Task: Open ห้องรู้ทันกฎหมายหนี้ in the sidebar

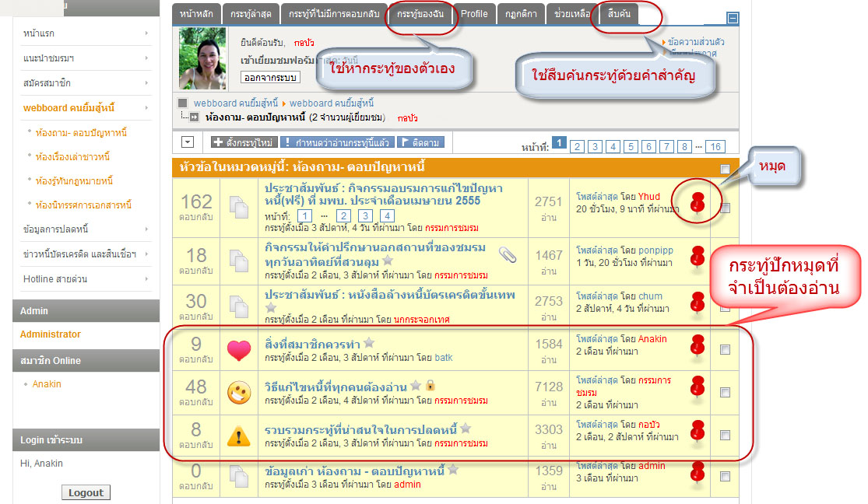Action: click(74, 181)
